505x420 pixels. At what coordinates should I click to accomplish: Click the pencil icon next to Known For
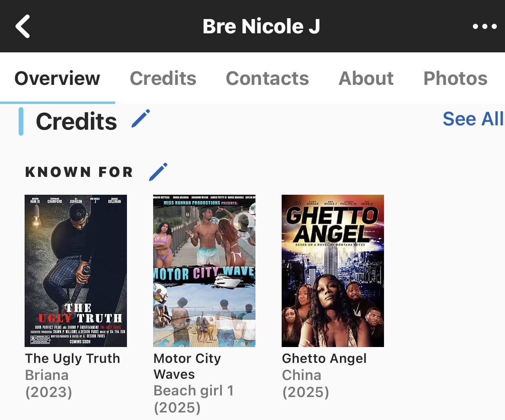158,172
